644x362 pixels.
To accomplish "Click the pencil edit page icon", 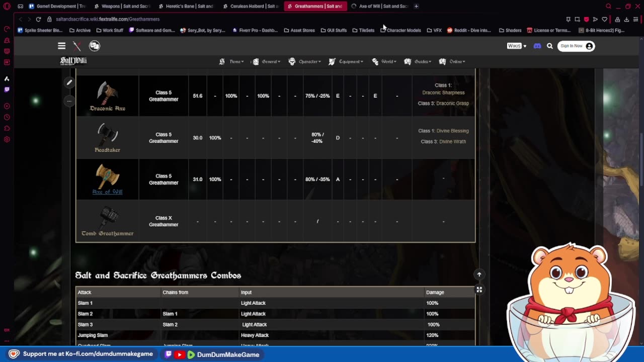I will [69, 82].
